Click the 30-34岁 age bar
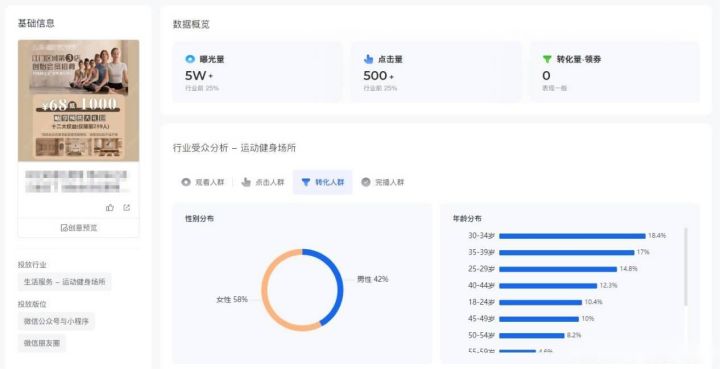This screenshot has height=369, width=720. (572, 236)
